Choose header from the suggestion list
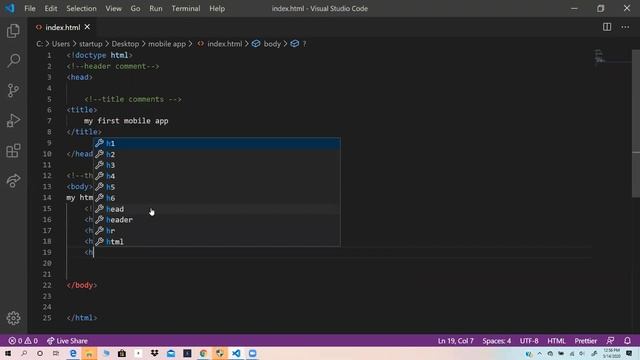Screen dimensions: 640x360 coord(217,220)
